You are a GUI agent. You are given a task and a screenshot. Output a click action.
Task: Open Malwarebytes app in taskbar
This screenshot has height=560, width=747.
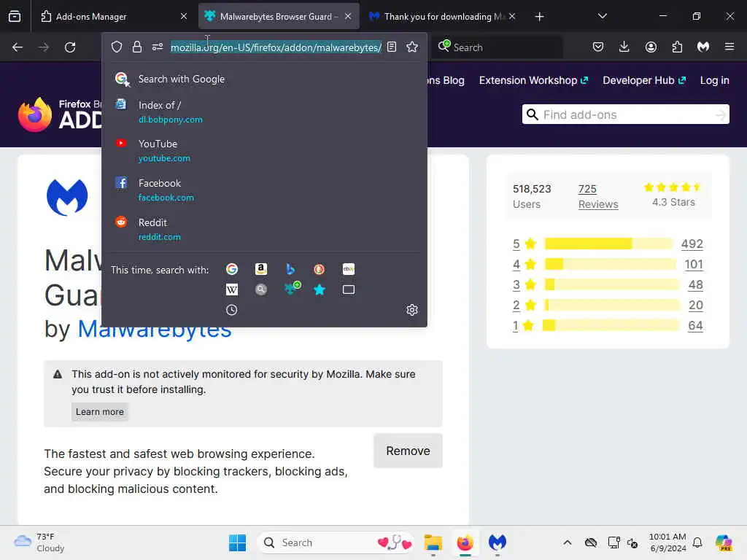click(x=498, y=542)
